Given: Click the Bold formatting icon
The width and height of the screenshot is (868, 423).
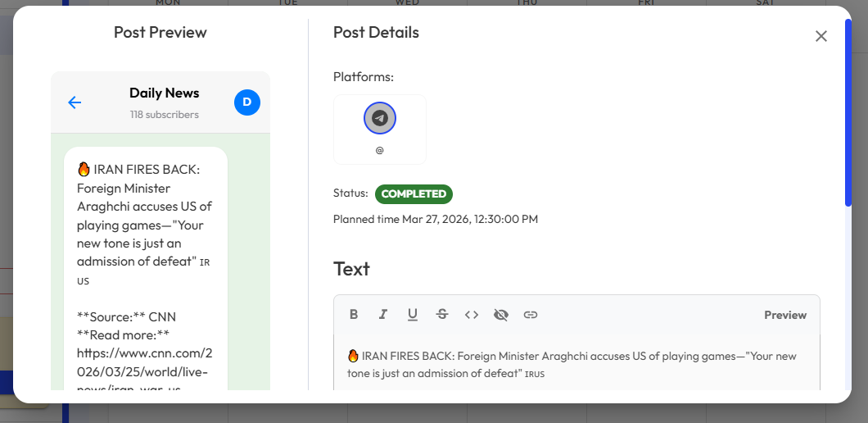Looking at the screenshot, I should [354, 314].
